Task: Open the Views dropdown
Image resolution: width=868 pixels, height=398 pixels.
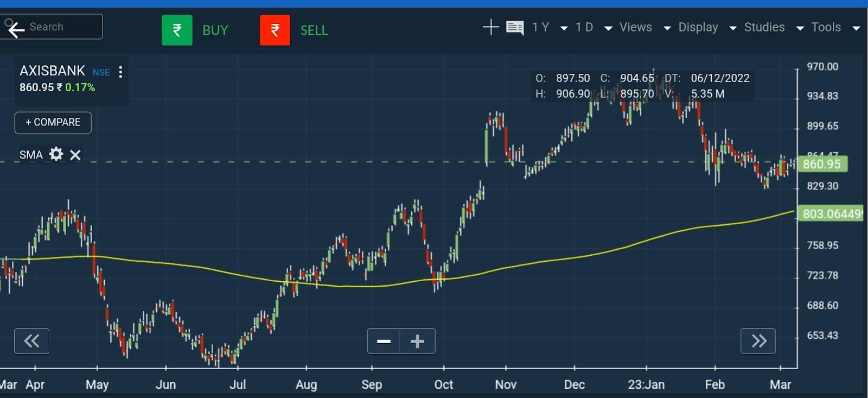Action: tap(645, 28)
